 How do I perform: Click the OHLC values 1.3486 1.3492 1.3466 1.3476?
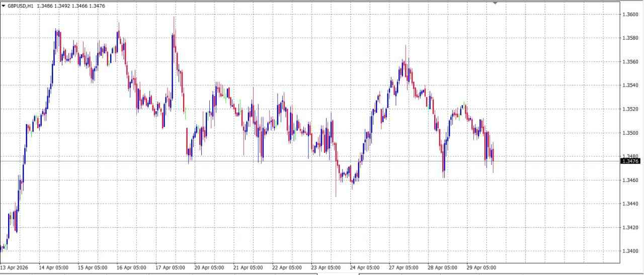pos(71,6)
